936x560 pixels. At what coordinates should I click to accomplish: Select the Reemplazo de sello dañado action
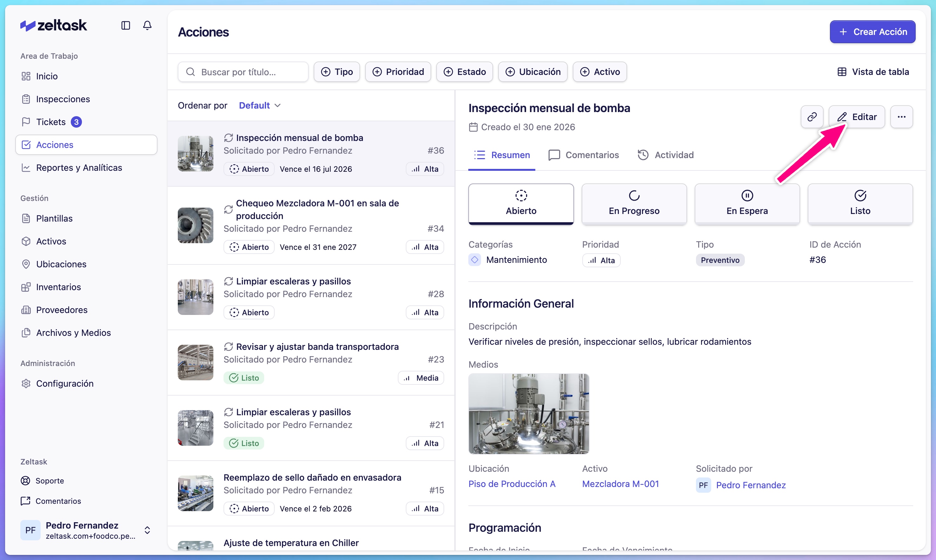pyautogui.click(x=311, y=494)
